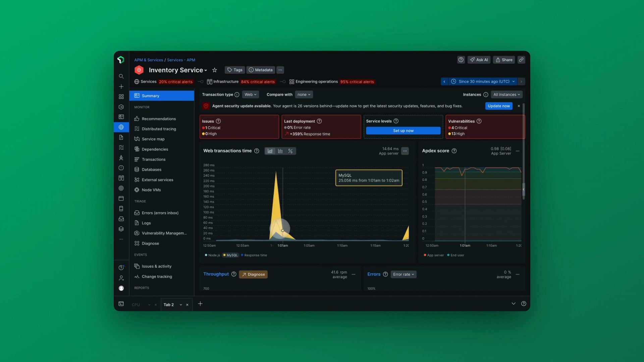Expand the Tab 2 chevron menu

click(181, 305)
